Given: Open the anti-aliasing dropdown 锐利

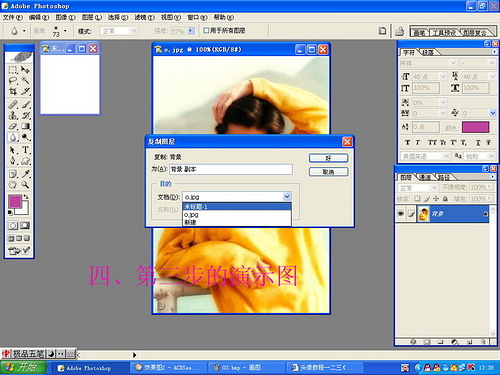Looking at the screenshot, I should pos(480,156).
